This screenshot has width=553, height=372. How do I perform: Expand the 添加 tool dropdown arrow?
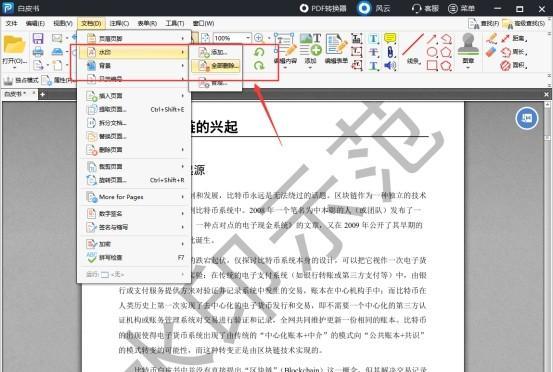click(310, 67)
